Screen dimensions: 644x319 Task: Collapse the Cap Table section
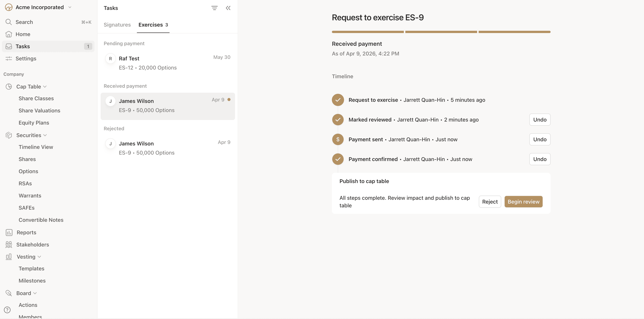[45, 87]
